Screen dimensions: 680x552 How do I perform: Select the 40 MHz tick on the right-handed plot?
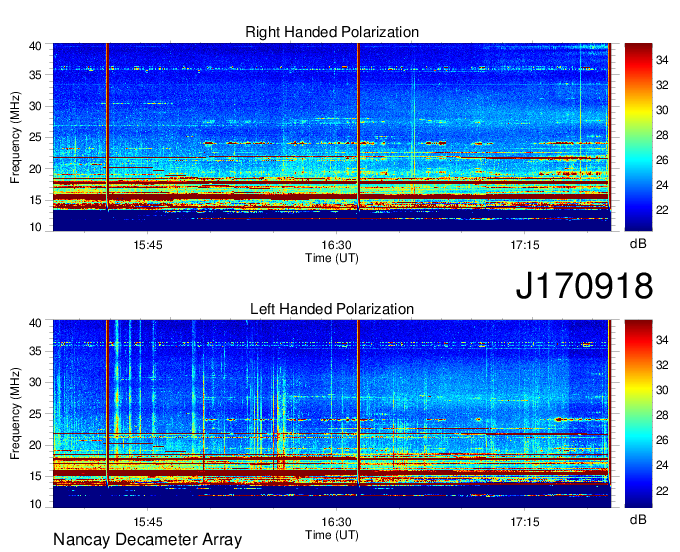pos(35,46)
